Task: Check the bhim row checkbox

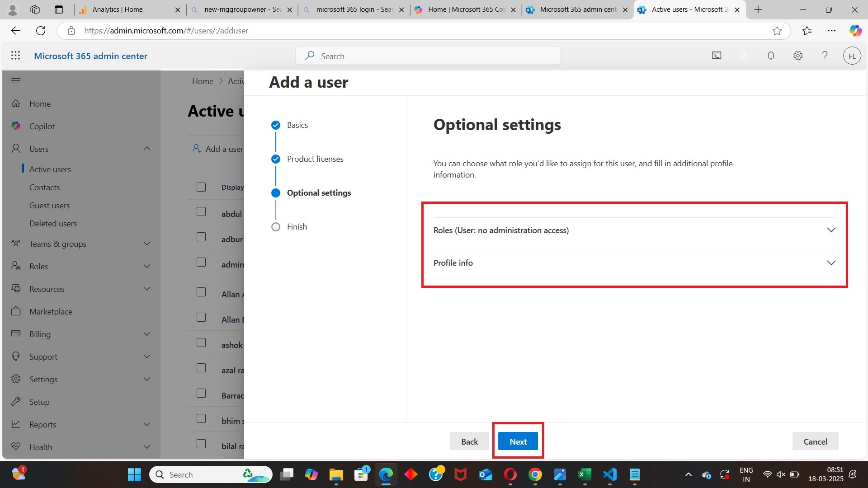Action: tap(201, 418)
